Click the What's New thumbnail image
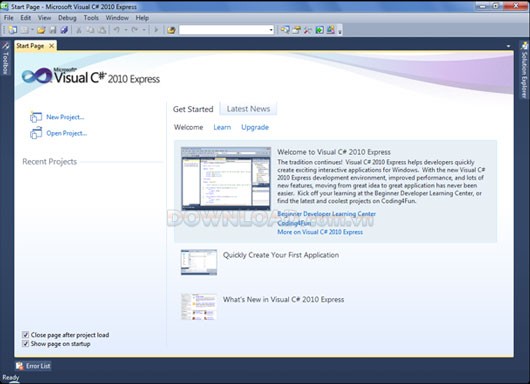Image resolution: width=530 pixels, height=384 pixels. (x=199, y=307)
